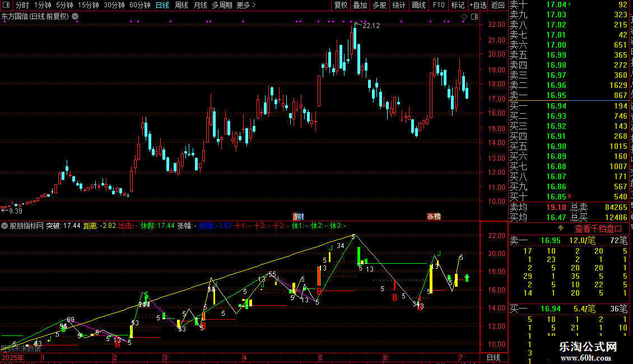The width and height of the screenshot is (633, 364).
Task: Expand the 更多 more periods menu
Action: [246, 5]
